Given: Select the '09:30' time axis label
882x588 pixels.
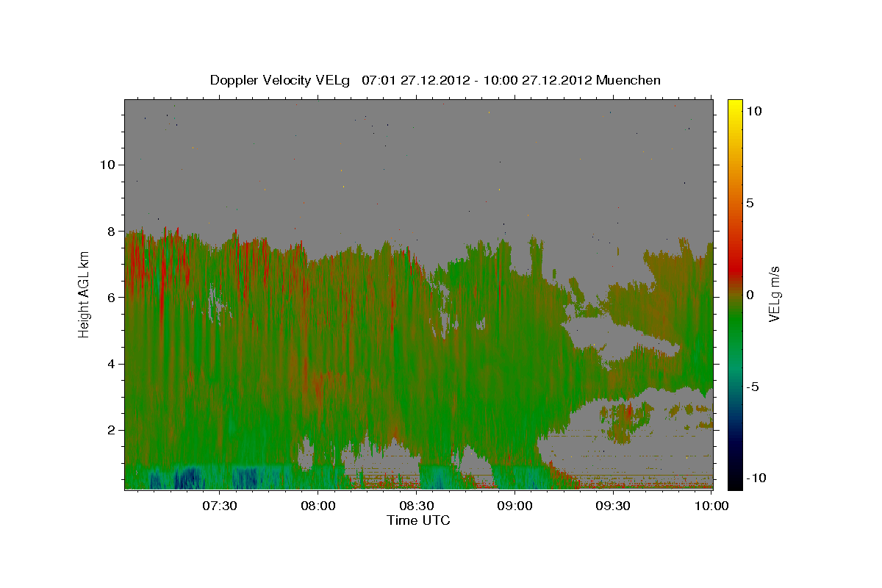Looking at the screenshot, I should coord(613,506).
